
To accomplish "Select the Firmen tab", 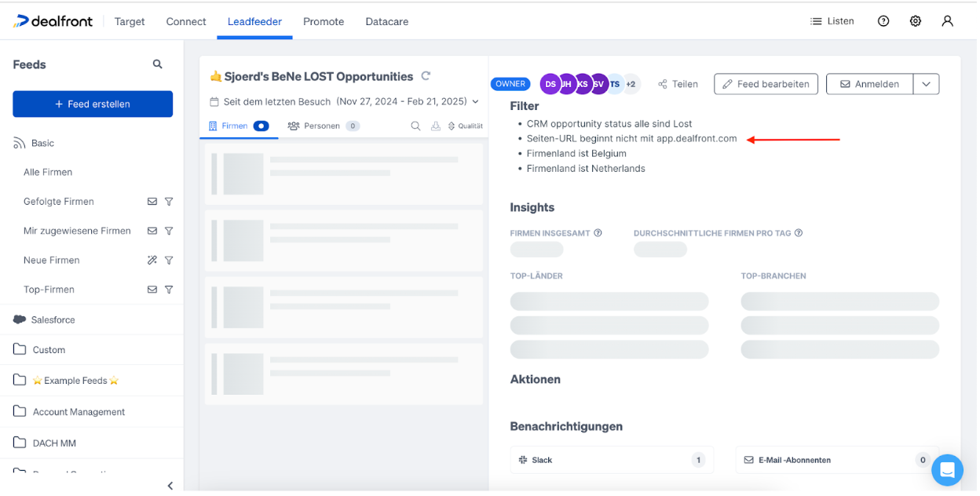I will coord(239,126).
